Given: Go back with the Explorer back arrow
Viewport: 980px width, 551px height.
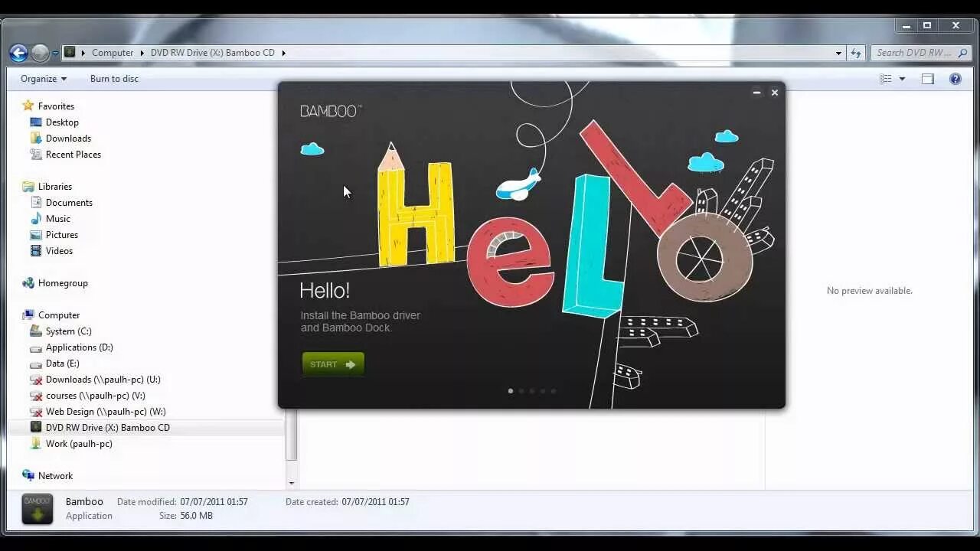Looking at the screenshot, I should [18, 53].
